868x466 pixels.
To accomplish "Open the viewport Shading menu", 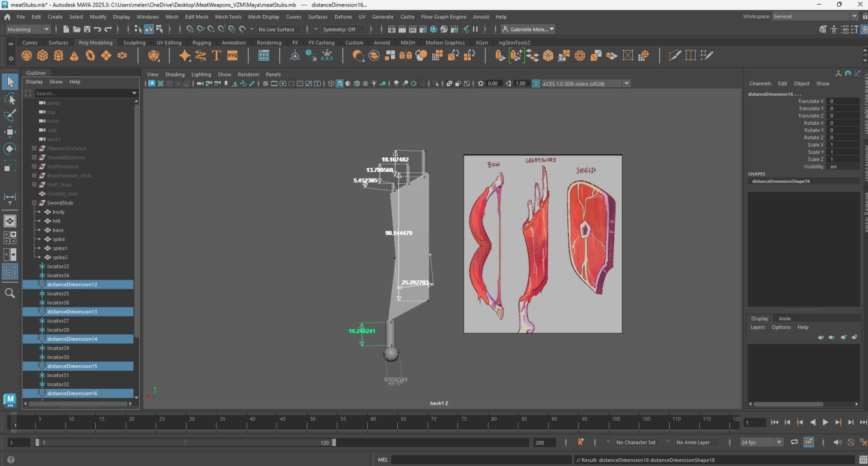I will [x=175, y=74].
